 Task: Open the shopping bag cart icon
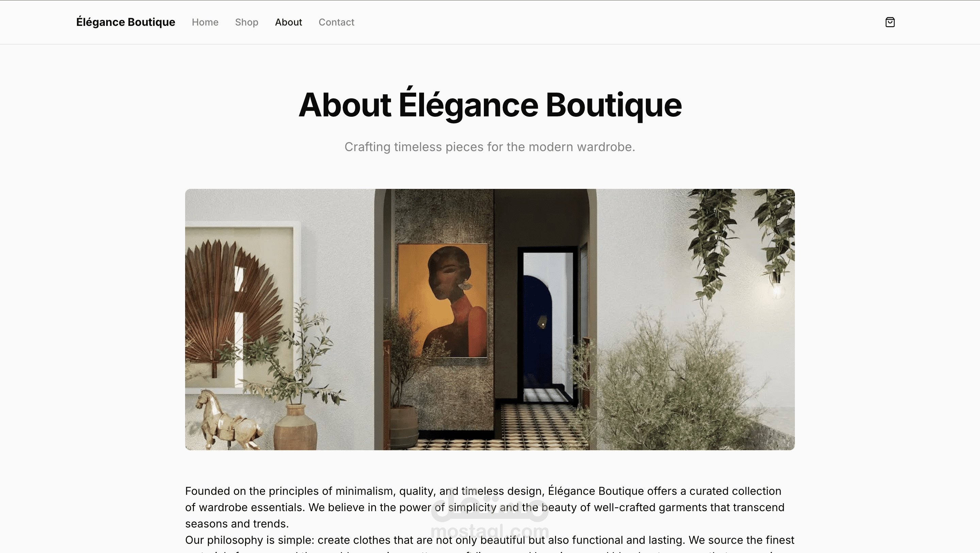click(890, 22)
